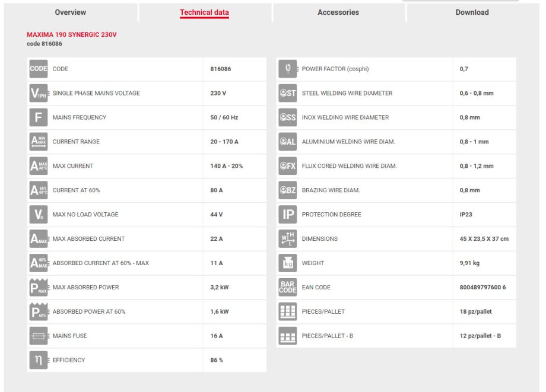Select the Technical data tab

click(x=205, y=12)
